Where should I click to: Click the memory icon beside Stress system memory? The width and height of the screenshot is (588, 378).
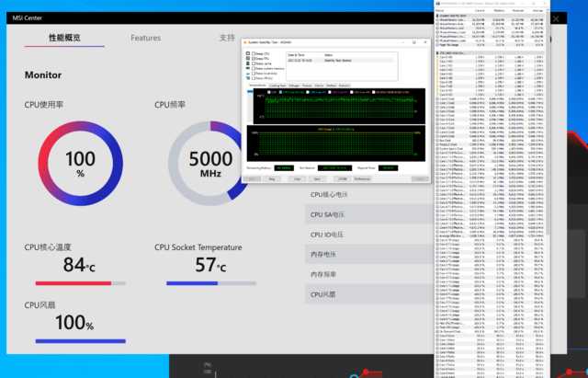[x=248, y=68]
